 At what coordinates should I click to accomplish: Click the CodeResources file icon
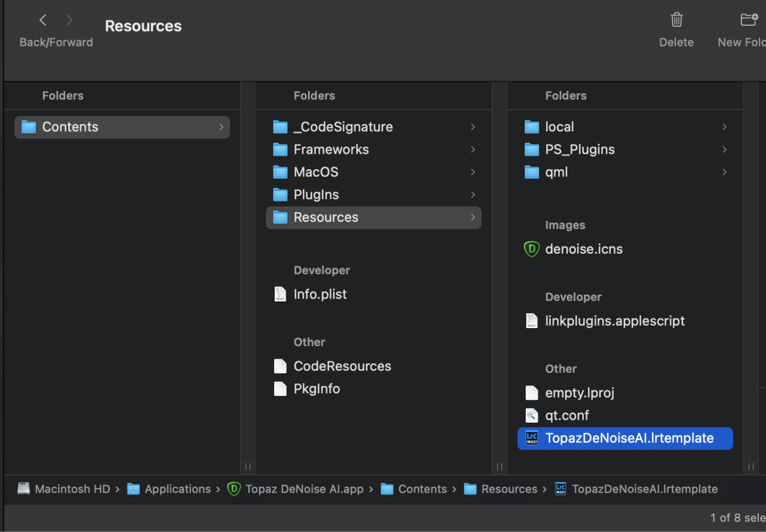(280, 366)
